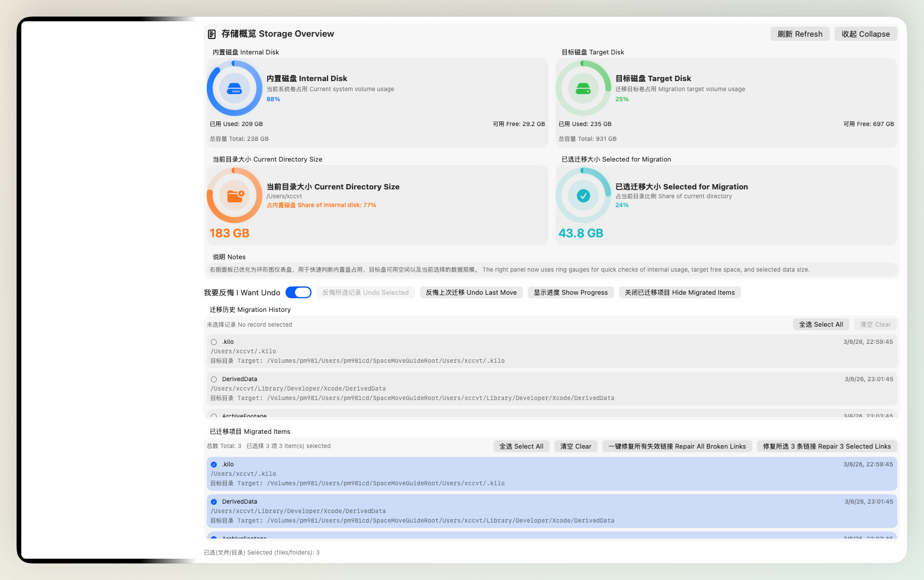
Task: Click the blue internal disk drive icon
Action: tap(235, 88)
